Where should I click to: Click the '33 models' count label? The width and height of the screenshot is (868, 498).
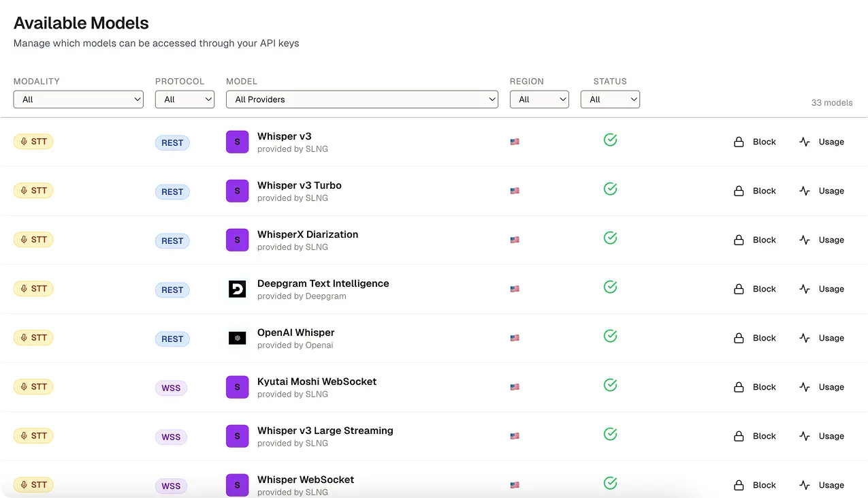832,103
